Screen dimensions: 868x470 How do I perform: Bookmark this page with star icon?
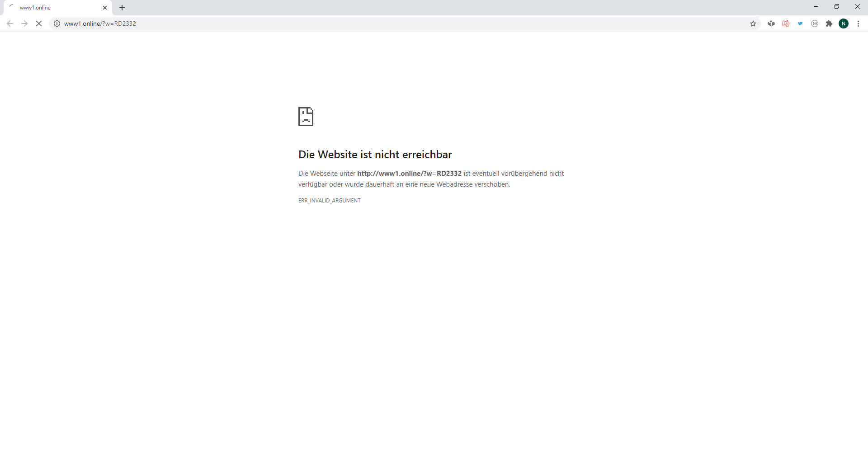coord(753,23)
